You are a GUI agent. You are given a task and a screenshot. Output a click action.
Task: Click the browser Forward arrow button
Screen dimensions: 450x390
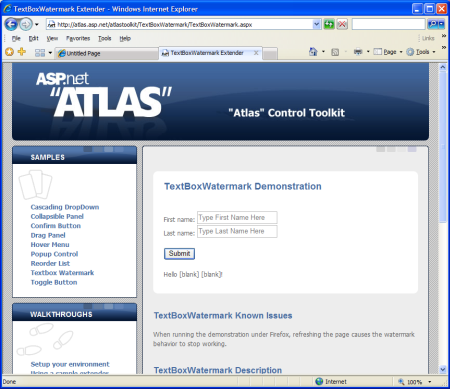click(25, 24)
